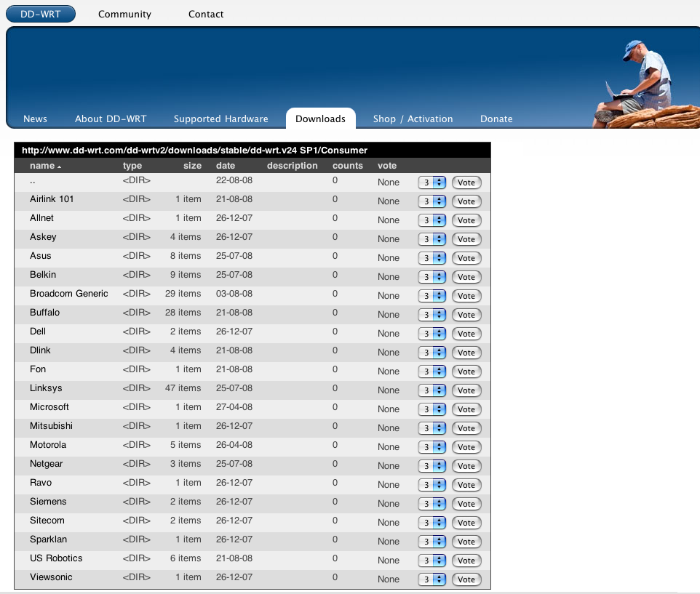This screenshot has width=700, height=594.
Task: Click Vote button for Mitsubishi
Action: coord(466,428)
